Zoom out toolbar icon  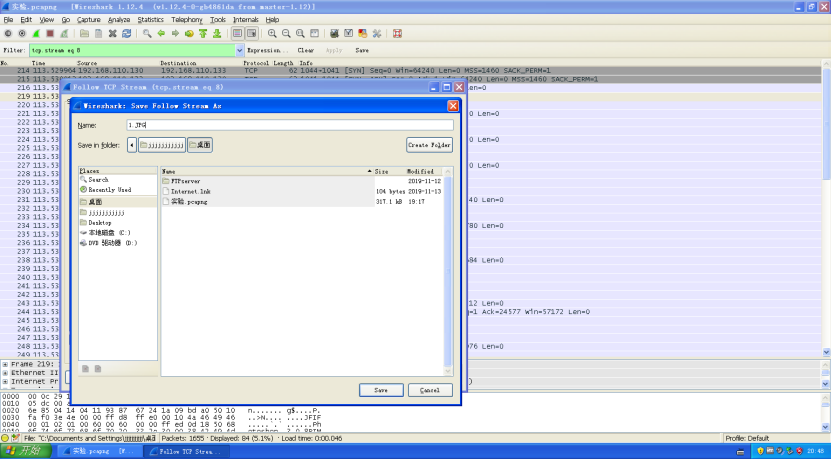click(x=286, y=33)
